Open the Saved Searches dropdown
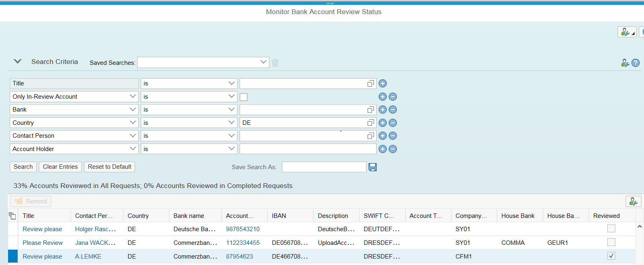Image resolution: width=644 pixels, height=265 pixels. 263,62
